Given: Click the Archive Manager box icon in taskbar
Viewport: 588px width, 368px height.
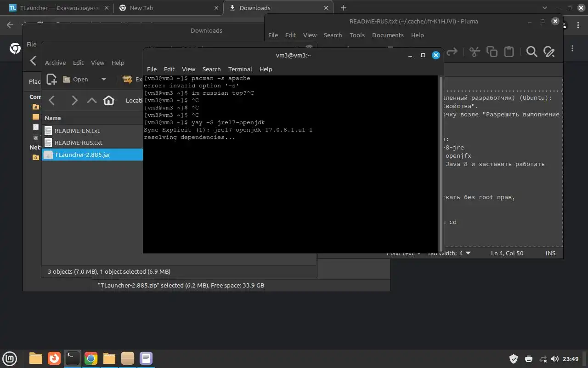Looking at the screenshot, I should (x=128, y=358).
